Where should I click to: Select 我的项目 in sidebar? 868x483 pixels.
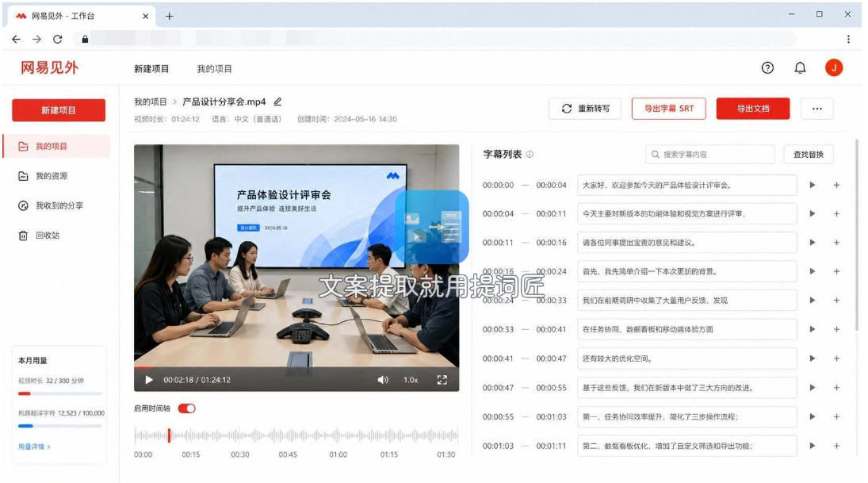click(x=56, y=146)
